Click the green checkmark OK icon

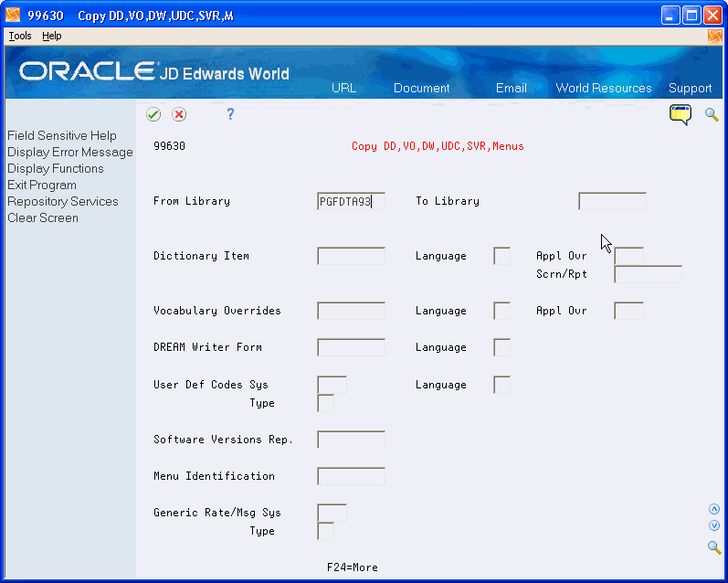point(153,114)
